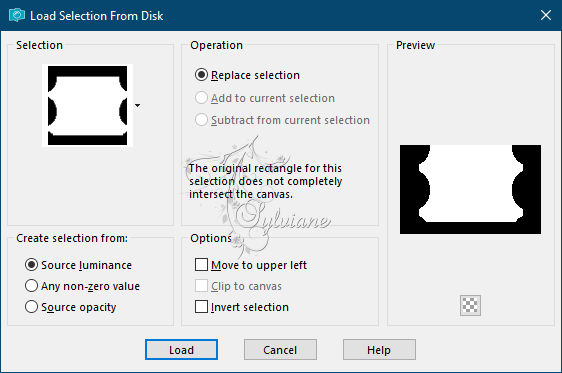
Task: Close the Load Selection From Disk dialog
Action: (546, 15)
